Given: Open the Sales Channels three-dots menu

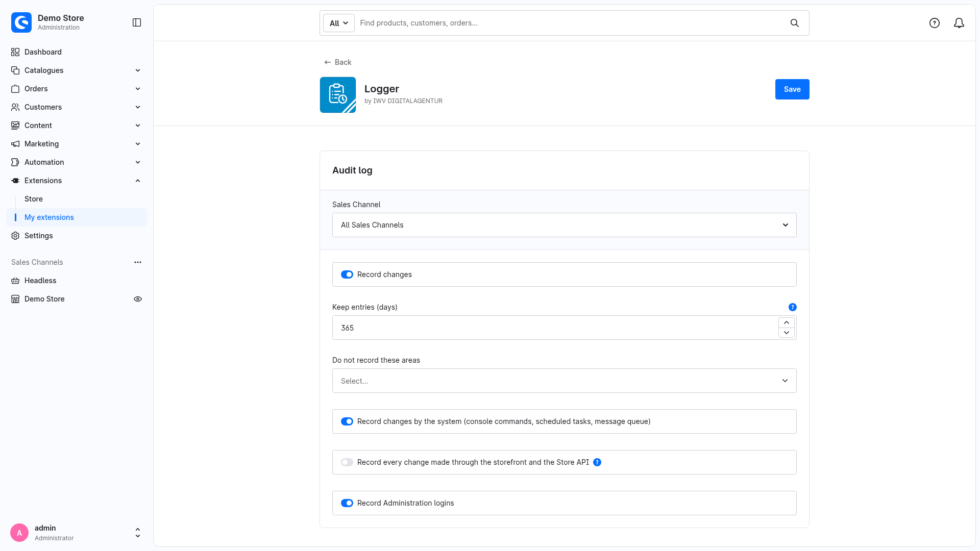Looking at the screenshot, I should pos(138,262).
